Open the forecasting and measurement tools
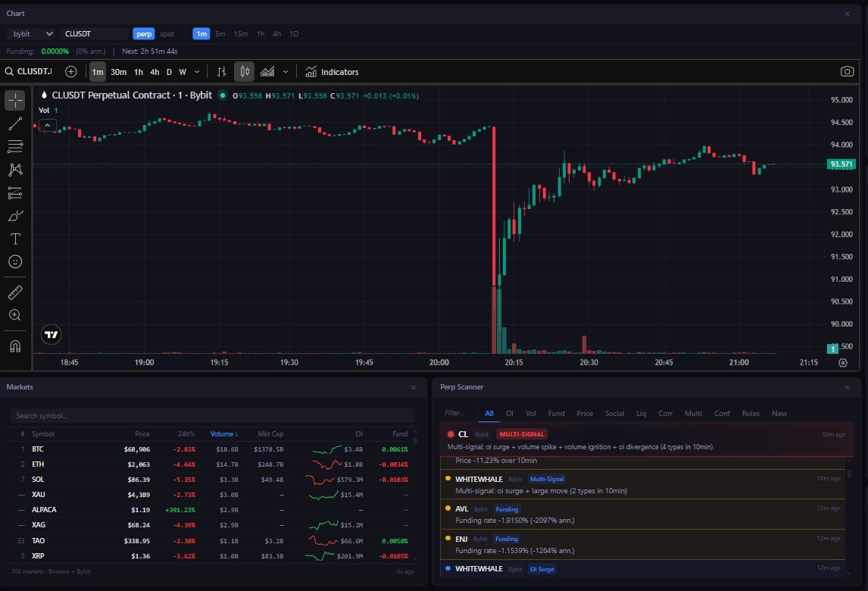 [x=15, y=192]
